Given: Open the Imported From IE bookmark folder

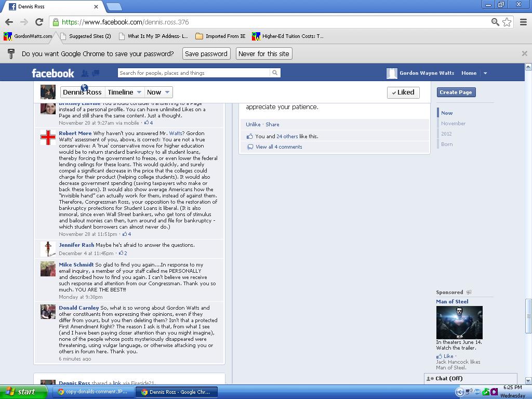Looking at the screenshot, I should click(220, 36).
